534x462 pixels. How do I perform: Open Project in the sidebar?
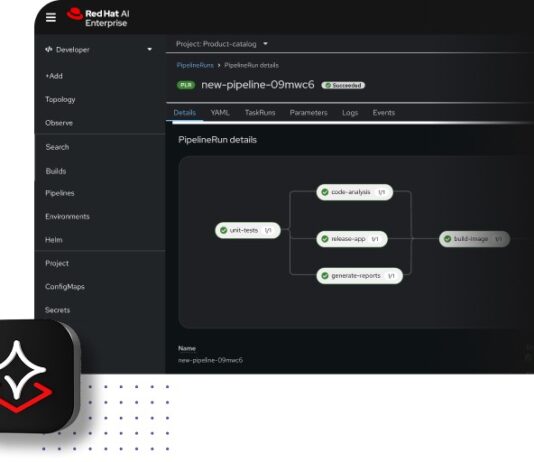(57, 263)
